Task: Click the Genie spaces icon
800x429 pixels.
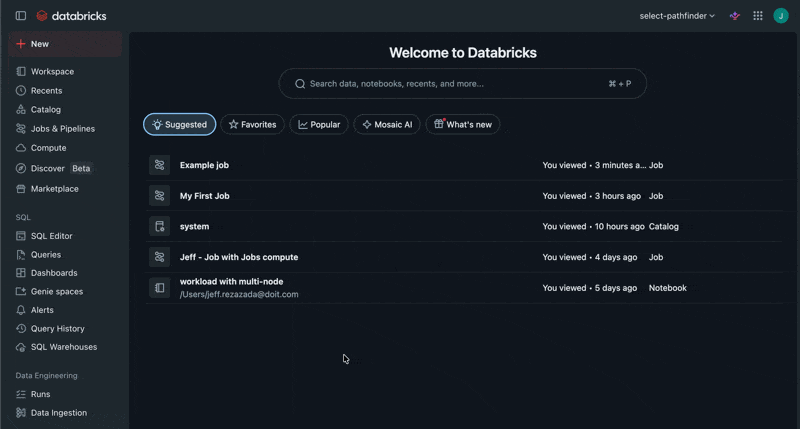Action: (21, 291)
